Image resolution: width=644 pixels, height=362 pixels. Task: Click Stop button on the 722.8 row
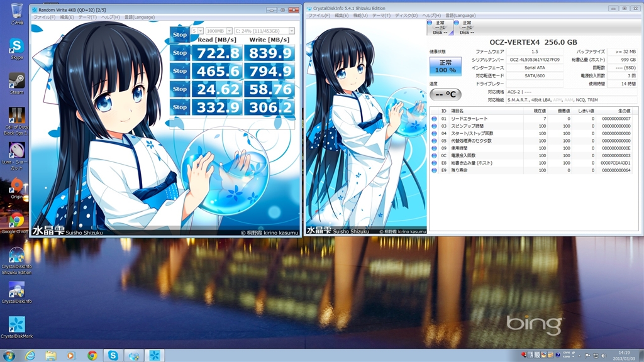(179, 53)
